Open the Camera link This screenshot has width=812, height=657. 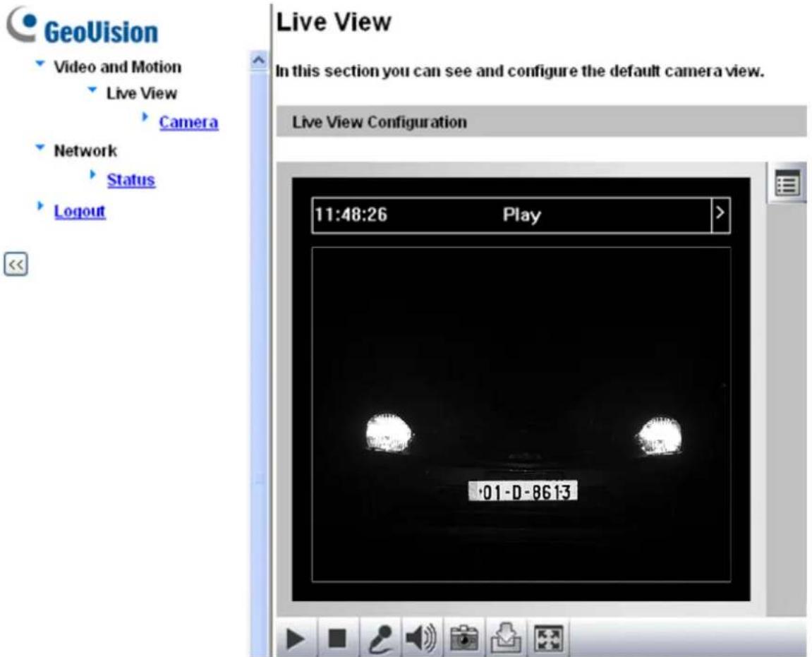coord(188,122)
